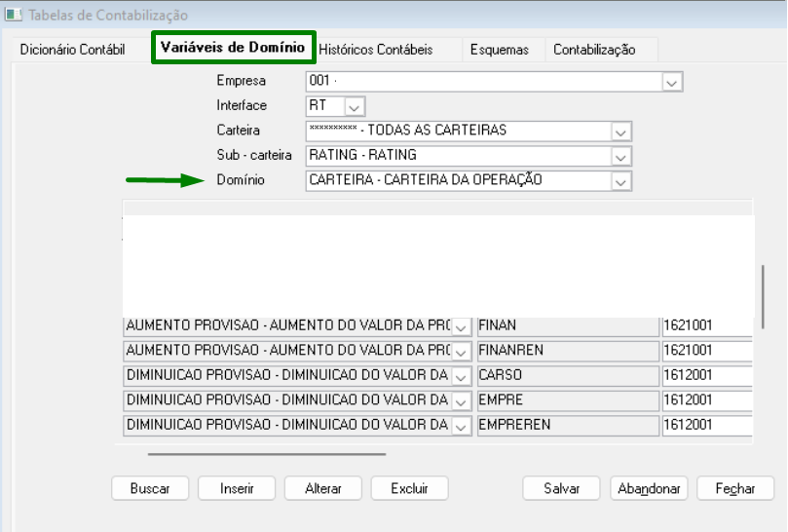Open dropdown in the CARSO row
This screenshot has height=532, width=788.
coord(461,376)
